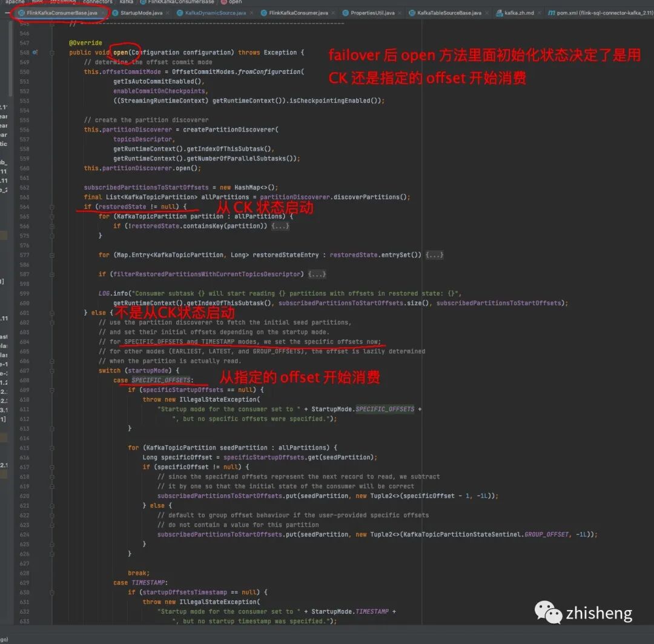Click the 'open' method breadcrumb

click(231, 2)
